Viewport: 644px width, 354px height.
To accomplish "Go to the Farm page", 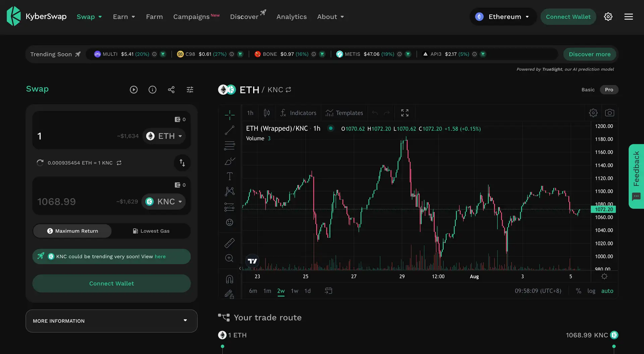I will (x=154, y=17).
